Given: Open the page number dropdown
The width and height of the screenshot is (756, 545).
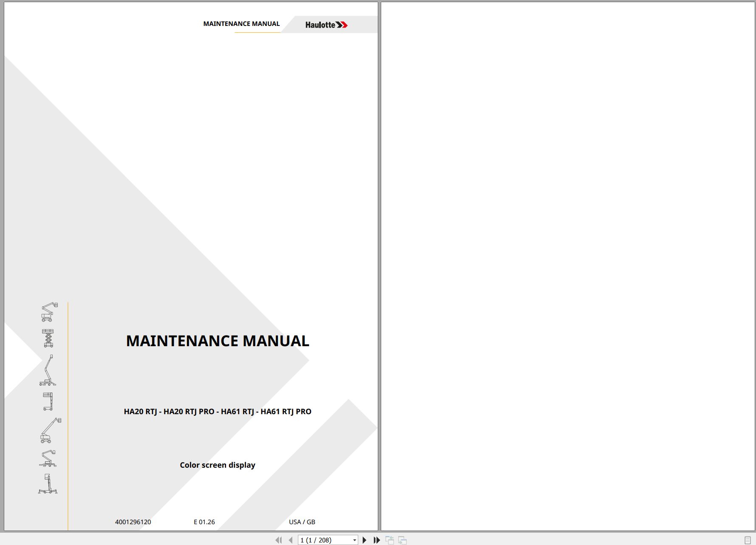Looking at the screenshot, I should point(354,540).
